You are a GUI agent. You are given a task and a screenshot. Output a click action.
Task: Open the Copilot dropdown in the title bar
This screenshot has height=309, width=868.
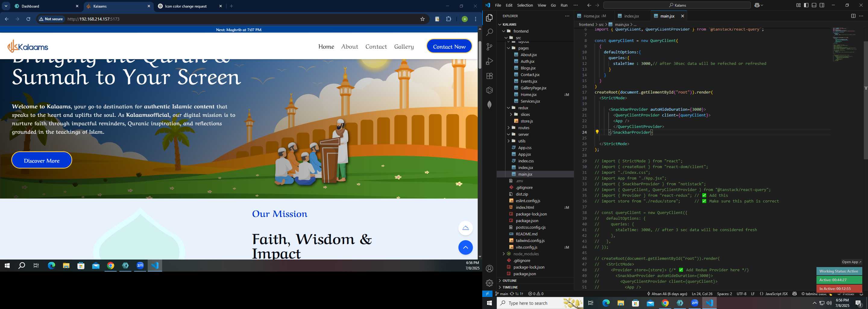[759, 5]
